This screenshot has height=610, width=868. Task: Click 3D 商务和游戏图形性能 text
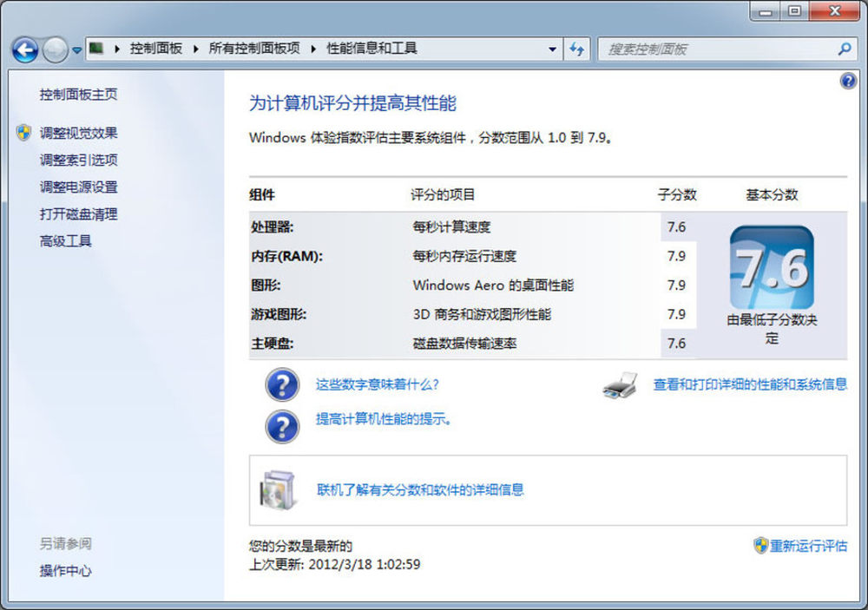482,314
